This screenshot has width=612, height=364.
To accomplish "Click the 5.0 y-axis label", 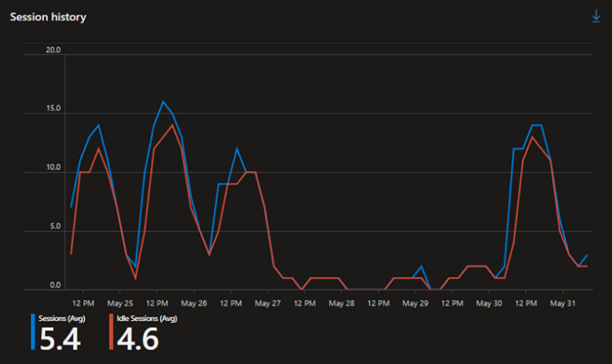I will 55,226.
